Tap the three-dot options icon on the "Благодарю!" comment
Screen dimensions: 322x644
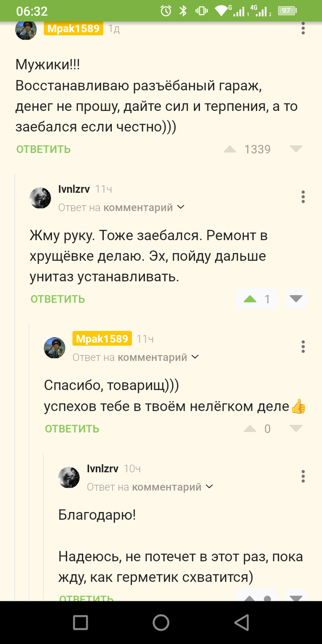[303, 477]
